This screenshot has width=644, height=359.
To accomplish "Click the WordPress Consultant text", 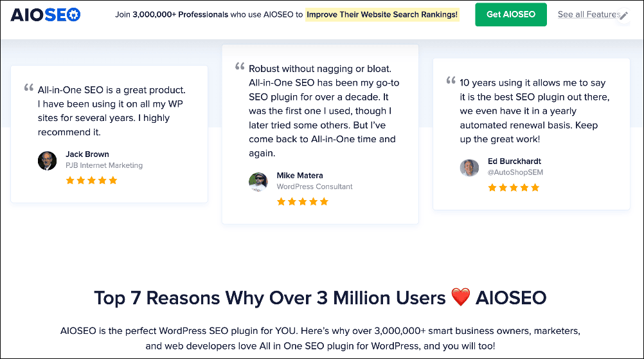I will [x=314, y=187].
